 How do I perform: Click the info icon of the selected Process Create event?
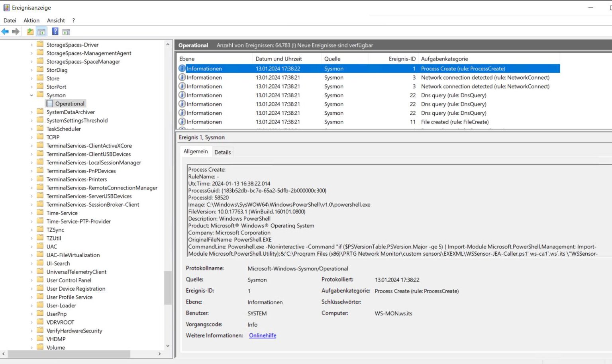182,68
